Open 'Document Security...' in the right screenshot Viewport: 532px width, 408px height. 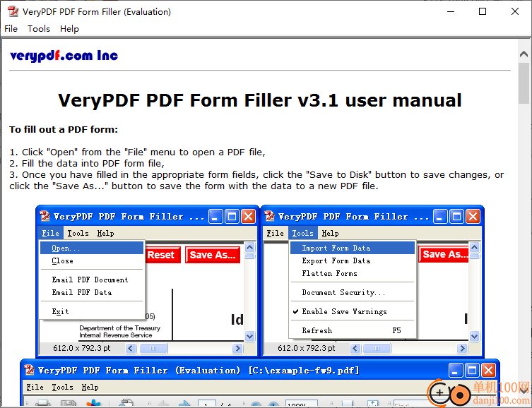[x=353, y=292]
